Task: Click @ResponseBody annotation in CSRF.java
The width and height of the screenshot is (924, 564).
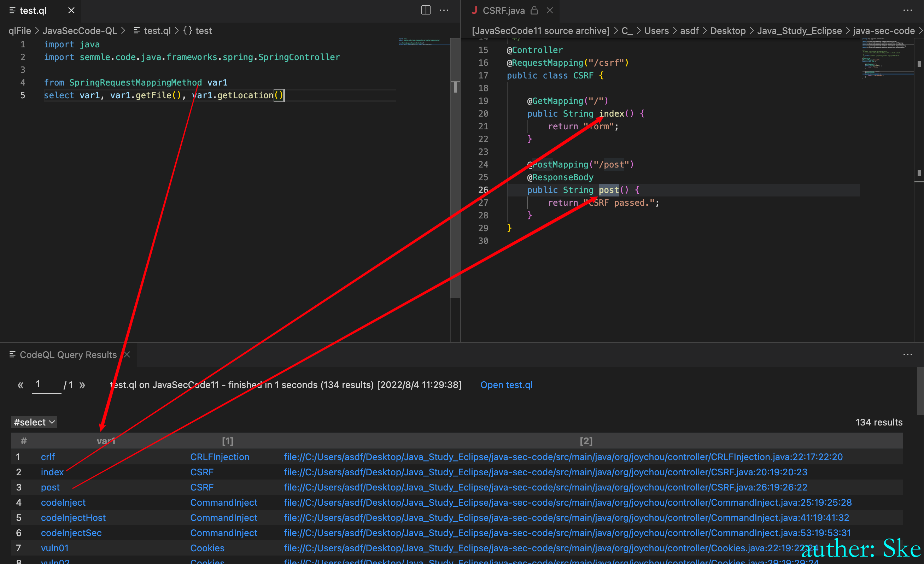Action: tap(560, 177)
